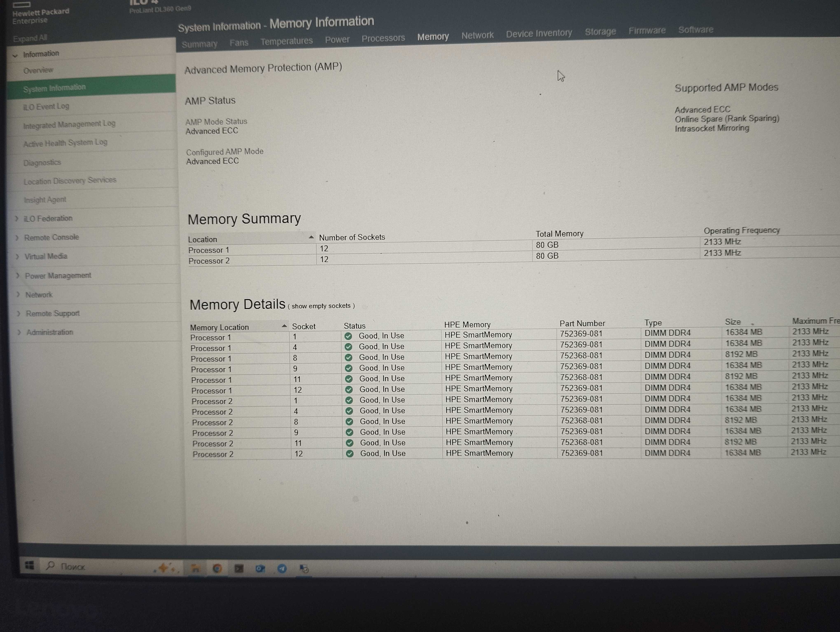
Task: Click green status icon for Processor 1 socket 8
Action: (x=349, y=357)
